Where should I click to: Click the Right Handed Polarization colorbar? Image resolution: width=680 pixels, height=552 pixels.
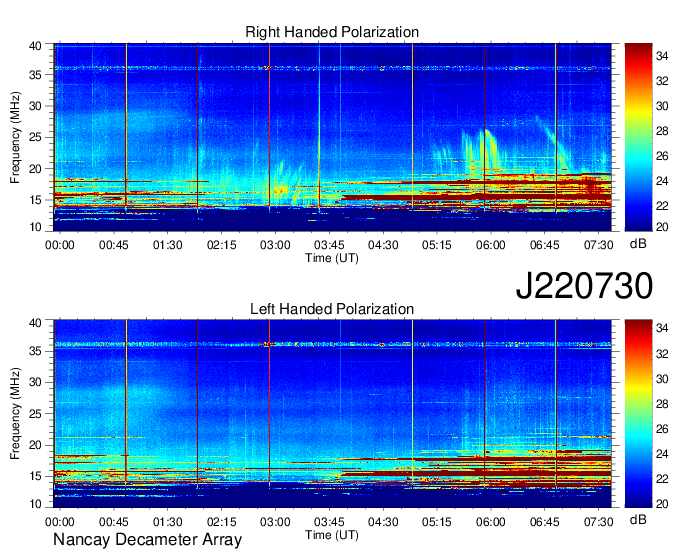(638, 137)
